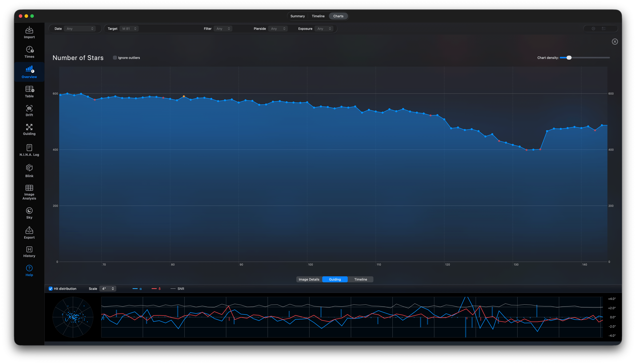Click the 600 left axis label
636x364 pixels.
coord(55,93)
